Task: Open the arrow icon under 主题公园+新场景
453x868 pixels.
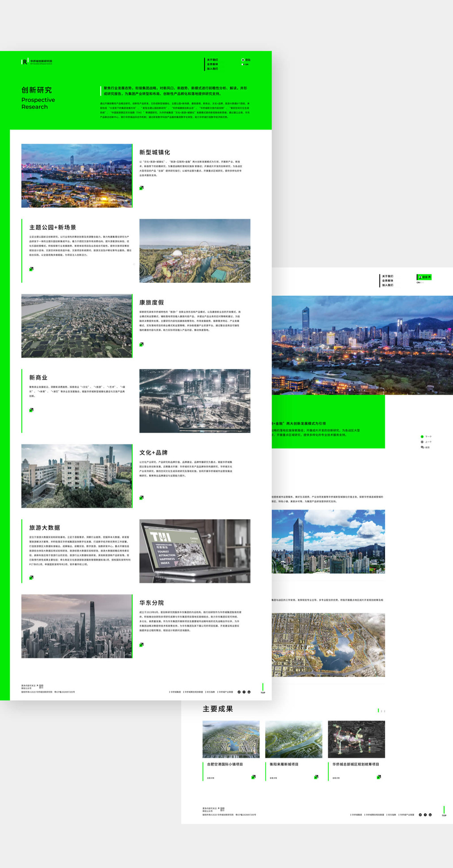Action: pos(31,269)
